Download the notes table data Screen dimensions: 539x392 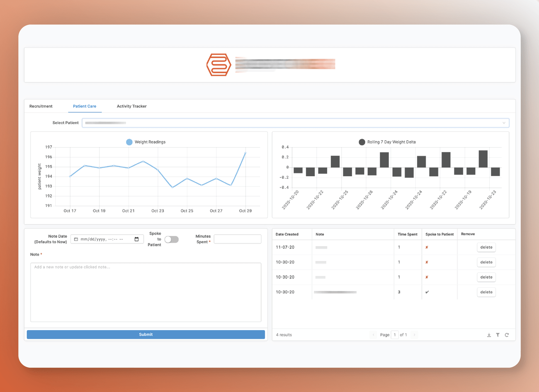[489, 335]
